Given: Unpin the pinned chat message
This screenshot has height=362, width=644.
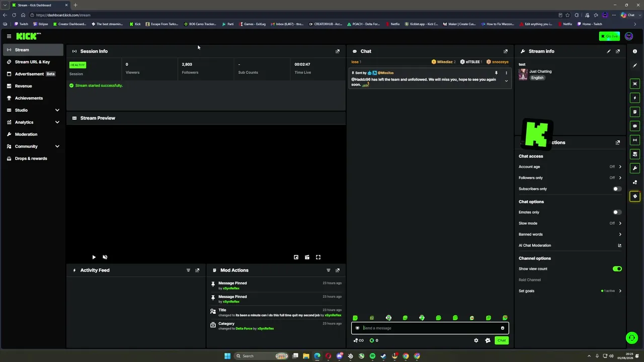Looking at the screenshot, I should pos(496,73).
